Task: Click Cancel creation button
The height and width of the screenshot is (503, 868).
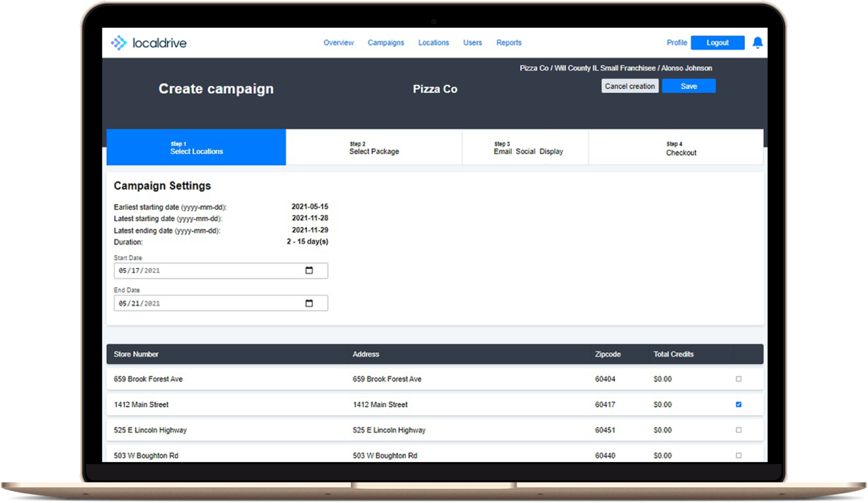Action: point(630,86)
